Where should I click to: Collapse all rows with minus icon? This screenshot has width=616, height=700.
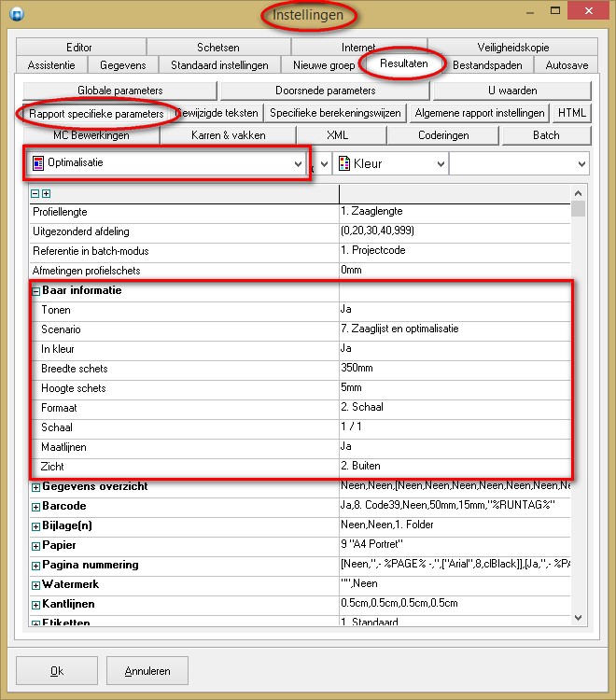point(35,193)
